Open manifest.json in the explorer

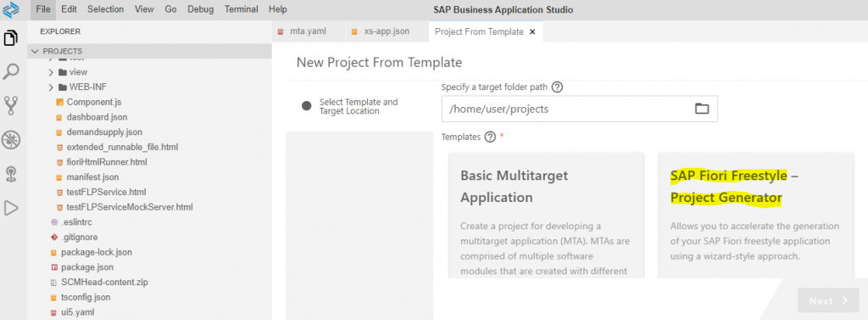(x=92, y=177)
